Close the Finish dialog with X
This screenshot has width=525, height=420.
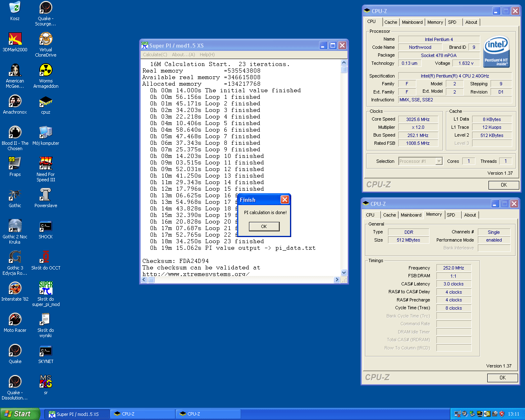(x=285, y=199)
